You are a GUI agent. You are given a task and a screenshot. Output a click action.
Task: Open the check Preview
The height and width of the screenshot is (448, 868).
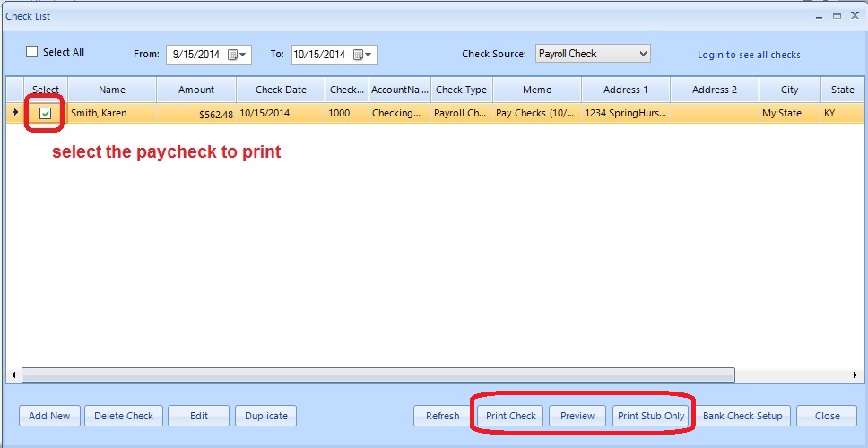577,416
